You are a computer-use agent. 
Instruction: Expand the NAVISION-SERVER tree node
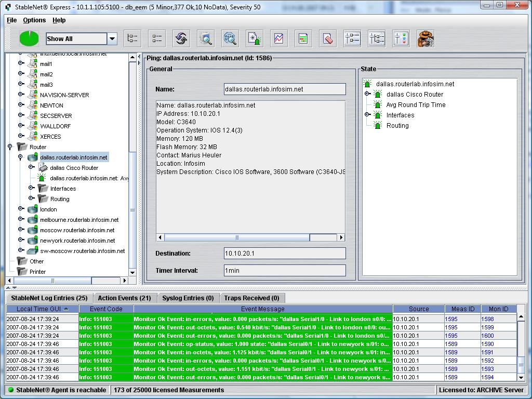pos(20,95)
